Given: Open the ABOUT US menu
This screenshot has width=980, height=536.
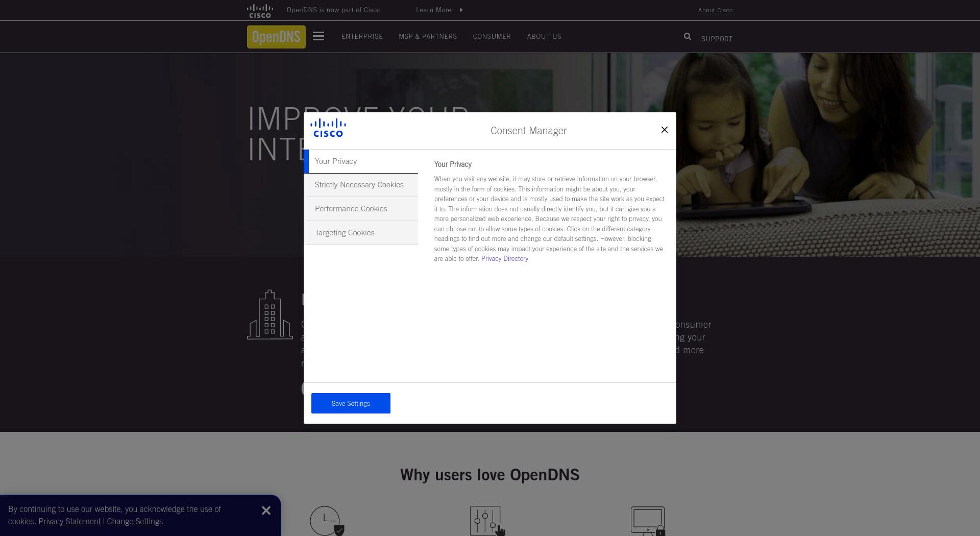Looking at the screenshot, I should click(x=544, y=36).
